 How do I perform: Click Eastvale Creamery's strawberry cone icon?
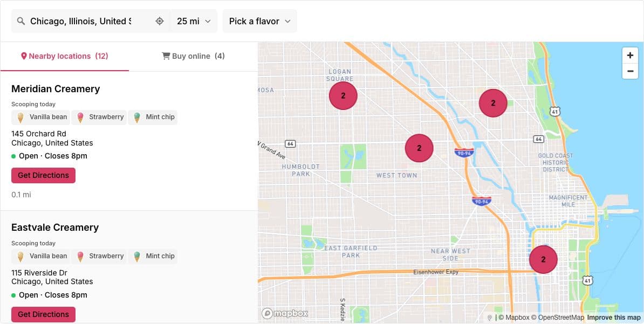pyautogui.click(x=80, y=257)
